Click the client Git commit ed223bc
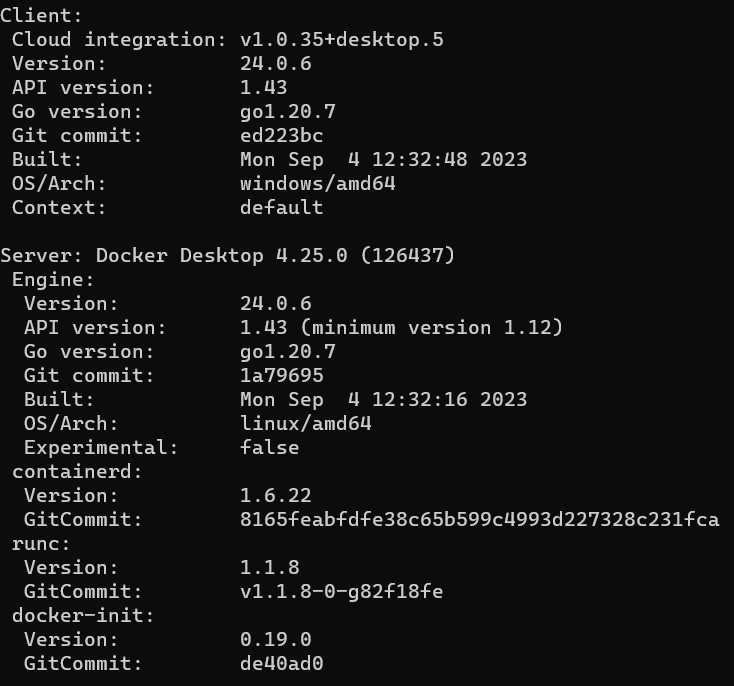Image resolution: width=734 pixels, height=686 pixels. (x=281, y=136)
